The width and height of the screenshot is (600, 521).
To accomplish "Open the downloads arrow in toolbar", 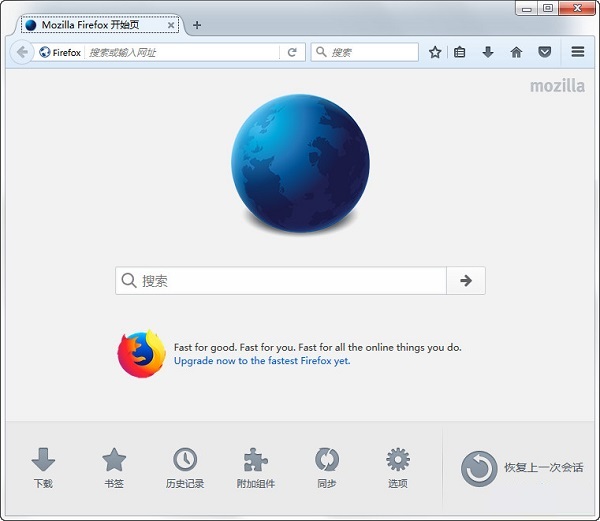I will tap(488, 52).
